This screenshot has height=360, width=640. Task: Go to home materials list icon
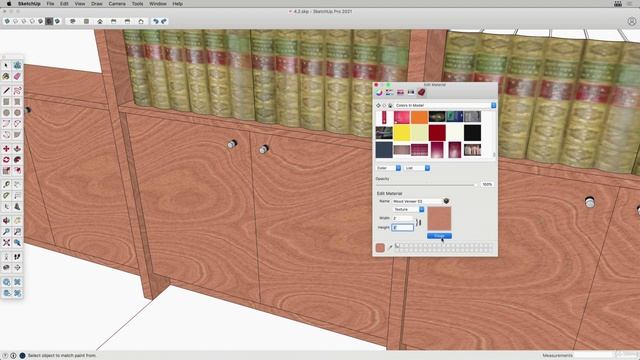click(390, 106)
